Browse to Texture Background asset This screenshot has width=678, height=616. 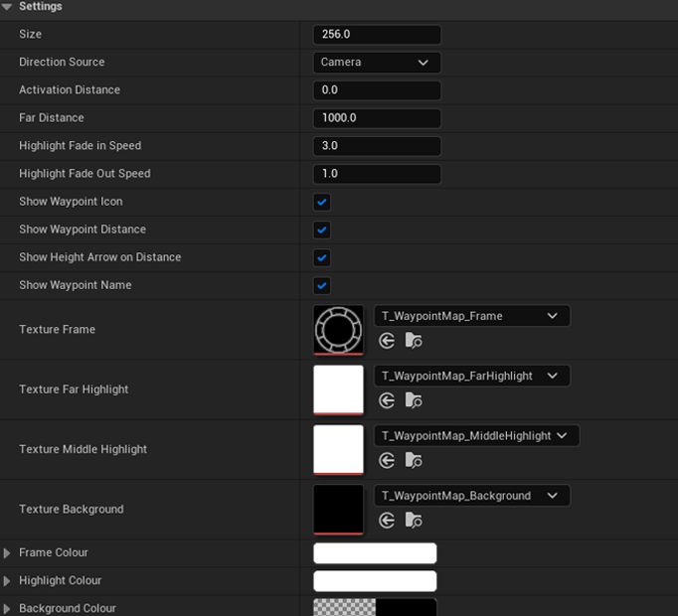point(414,520)
